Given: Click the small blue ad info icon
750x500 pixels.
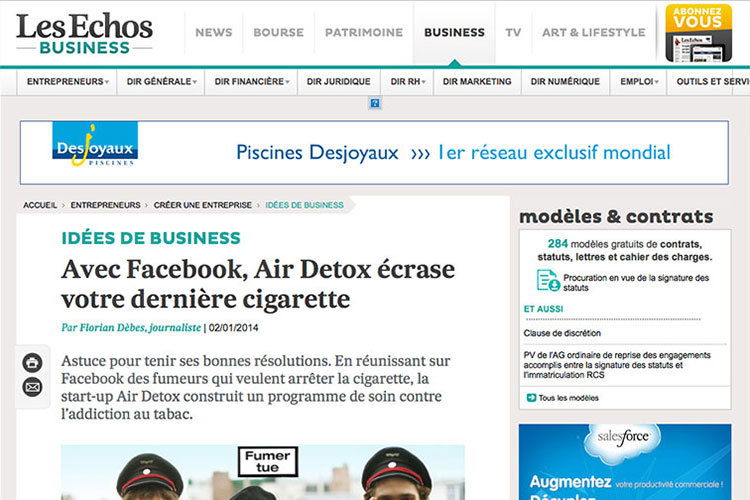Looking at the screenshot, I should (375, 103).
